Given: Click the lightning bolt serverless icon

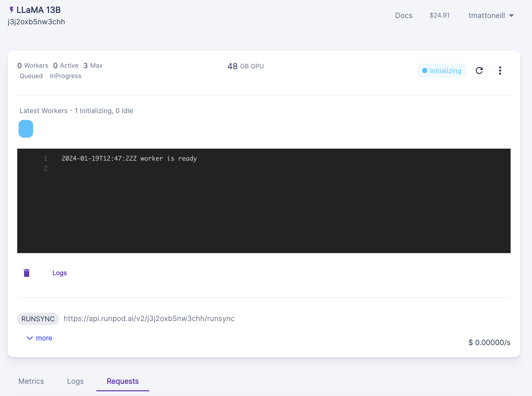Looking at the screenshot, I should coord(11,10).
